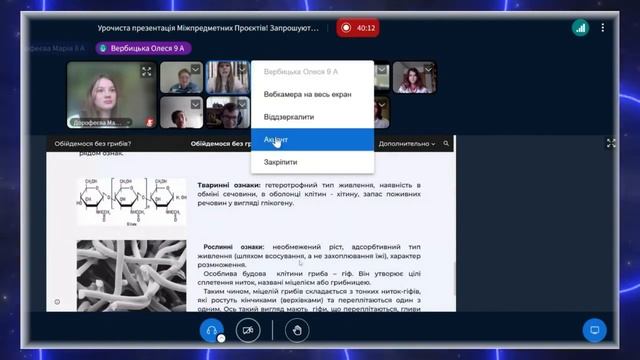640x360 pixels.
Task: Click the audio headphones button
Action: [211, 330]
